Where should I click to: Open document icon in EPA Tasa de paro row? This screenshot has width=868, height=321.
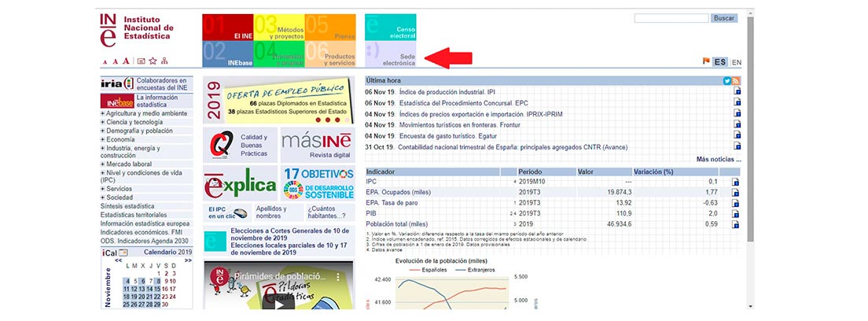(x=735, y=203)
